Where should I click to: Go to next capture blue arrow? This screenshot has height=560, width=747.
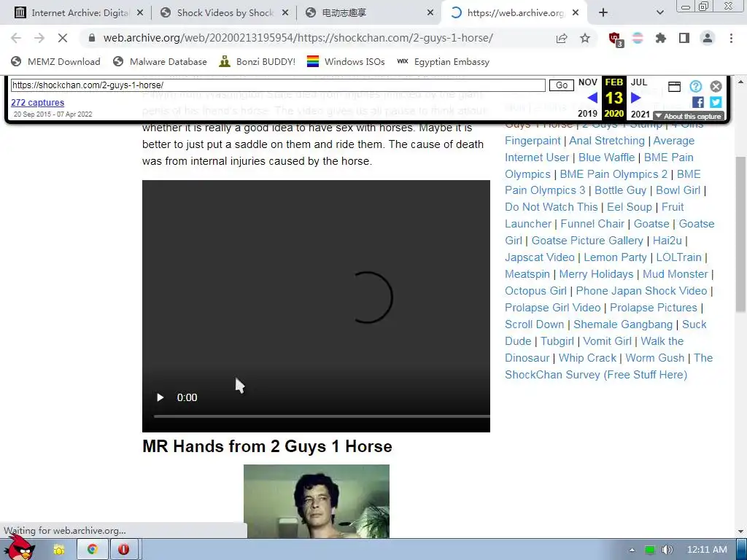point(635,98)
